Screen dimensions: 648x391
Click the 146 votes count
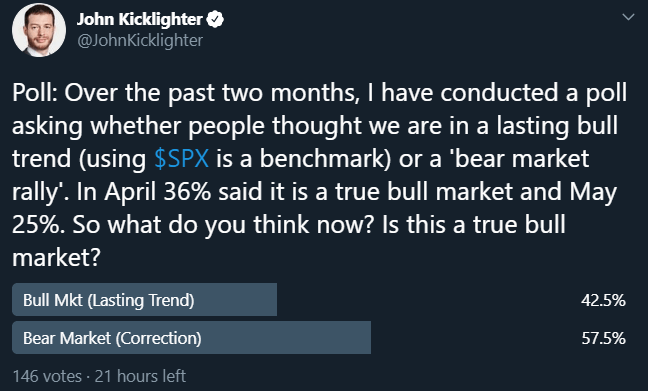click(47, 376)
